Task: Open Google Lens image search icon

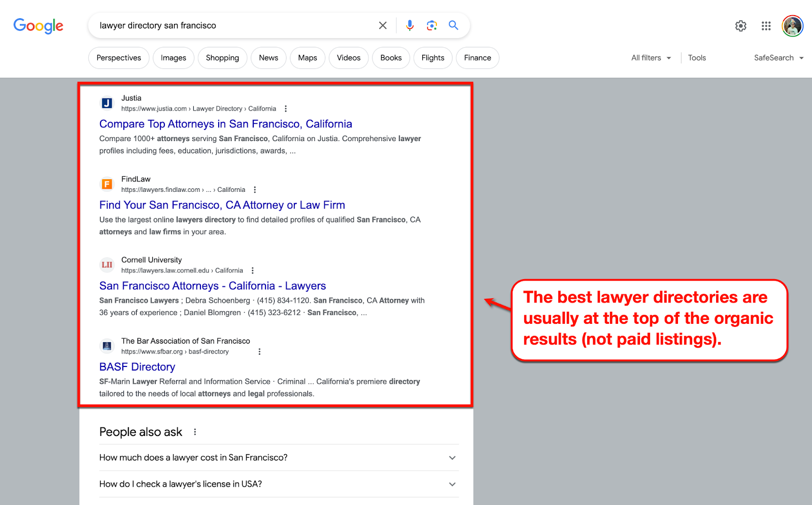Action: pyautogui.click(x=432, y=25)
